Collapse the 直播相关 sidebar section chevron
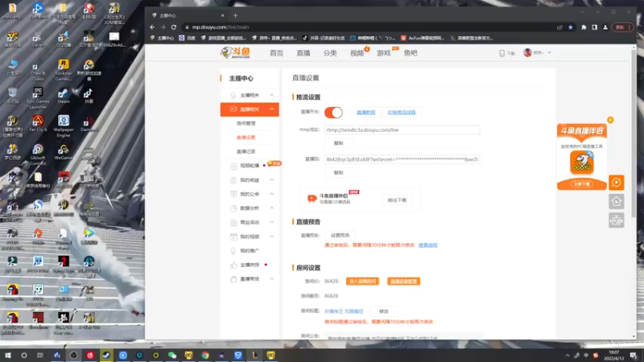This screenshot has width=644, height=362. coord(271,109)
